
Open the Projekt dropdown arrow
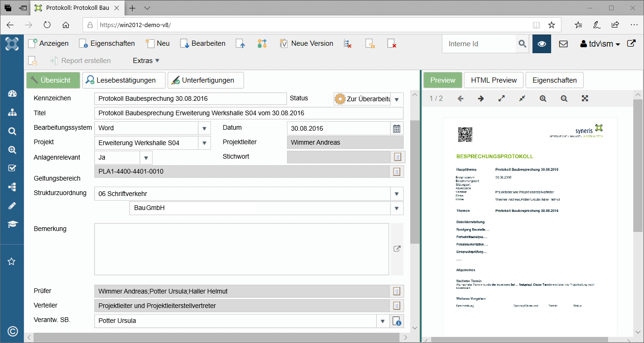coord(204,143)
